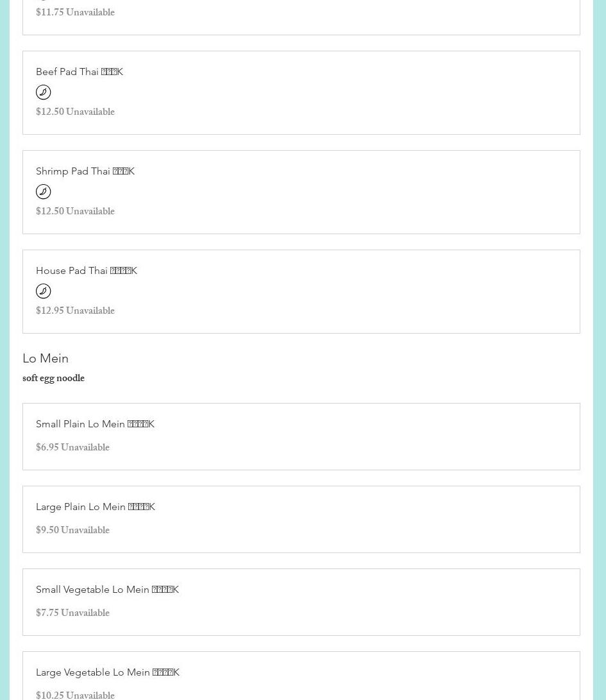Open the Beef Pad Thai menu item

pos(301,93)
